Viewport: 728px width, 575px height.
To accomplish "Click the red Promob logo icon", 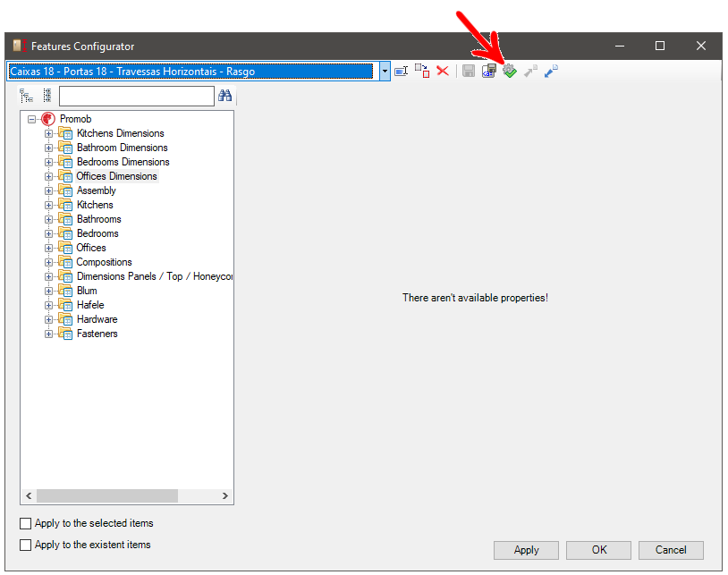I will [x=48, y=119].
